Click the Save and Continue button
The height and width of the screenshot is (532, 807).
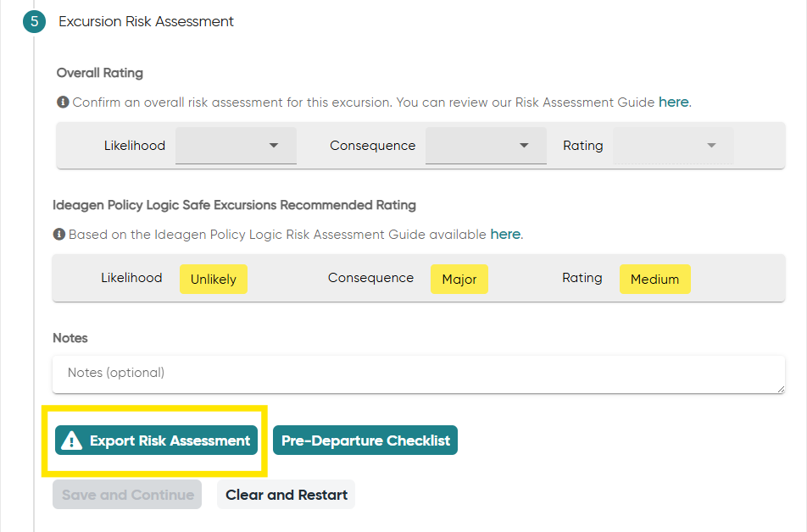pyautogui.click(x=127, y=495)
